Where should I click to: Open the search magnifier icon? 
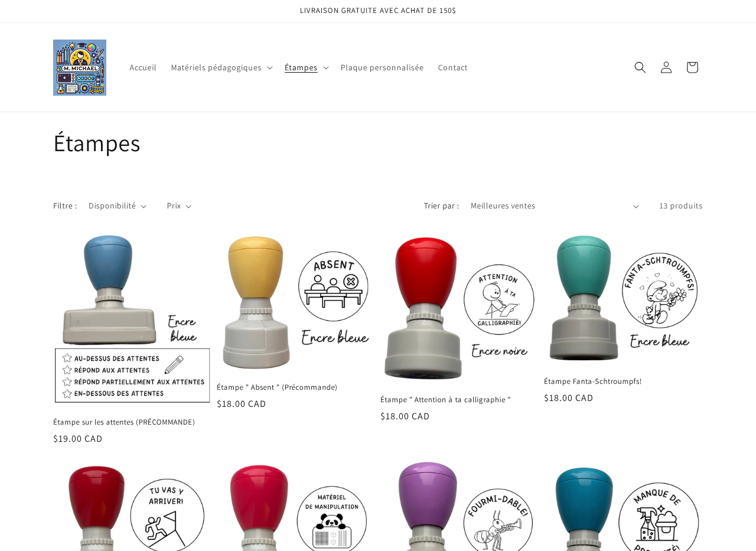pos(640,67)
